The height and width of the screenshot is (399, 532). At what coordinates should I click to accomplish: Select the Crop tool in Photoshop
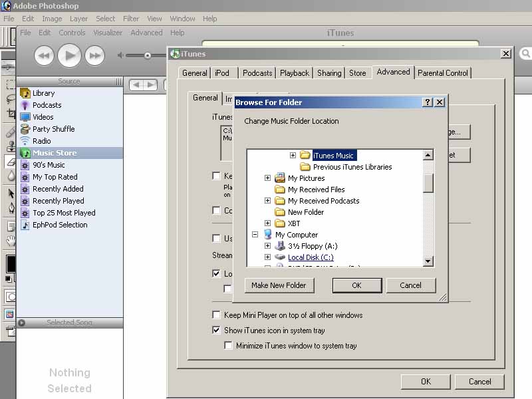[11, 113]
